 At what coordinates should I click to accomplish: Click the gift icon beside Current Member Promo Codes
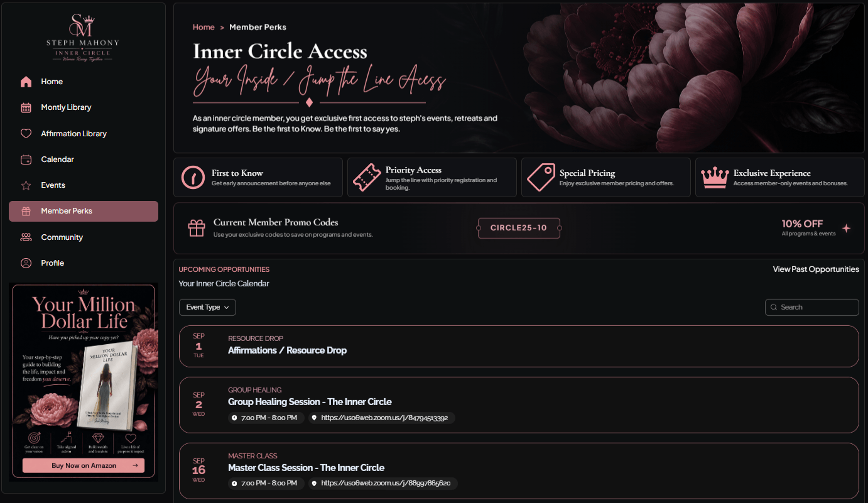coord(197,228)
